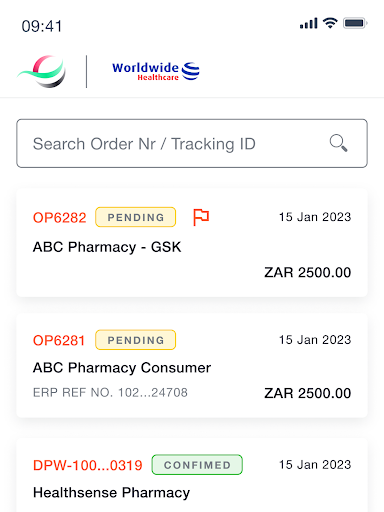Image resolution: width=384 pixels, height=512 pixels.
Task: Focus the Search Order Nr / Tracking ID field
Action: tap(192, 143)
